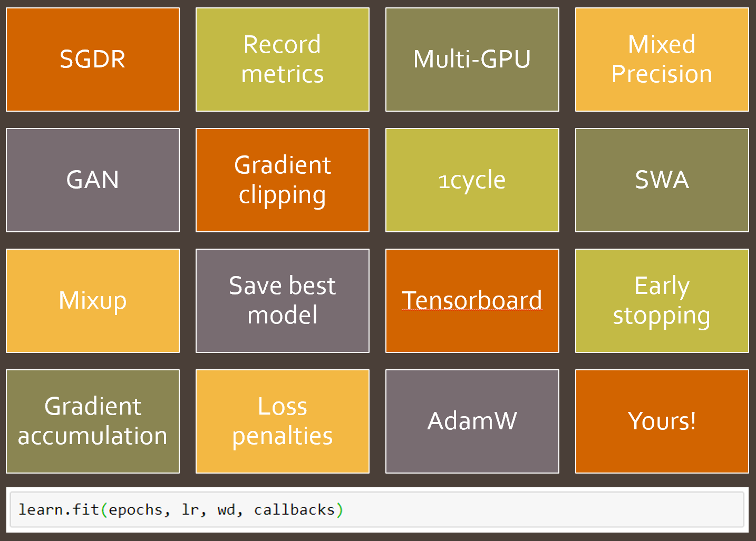
Task: Select the Yours! tile
Action: pos(662,421)
